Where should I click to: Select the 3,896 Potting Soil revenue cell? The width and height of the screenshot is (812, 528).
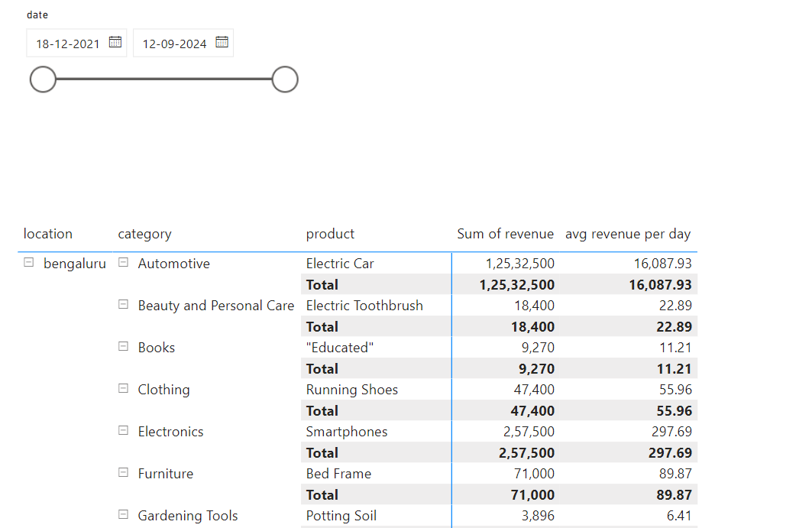click(538, 516)
